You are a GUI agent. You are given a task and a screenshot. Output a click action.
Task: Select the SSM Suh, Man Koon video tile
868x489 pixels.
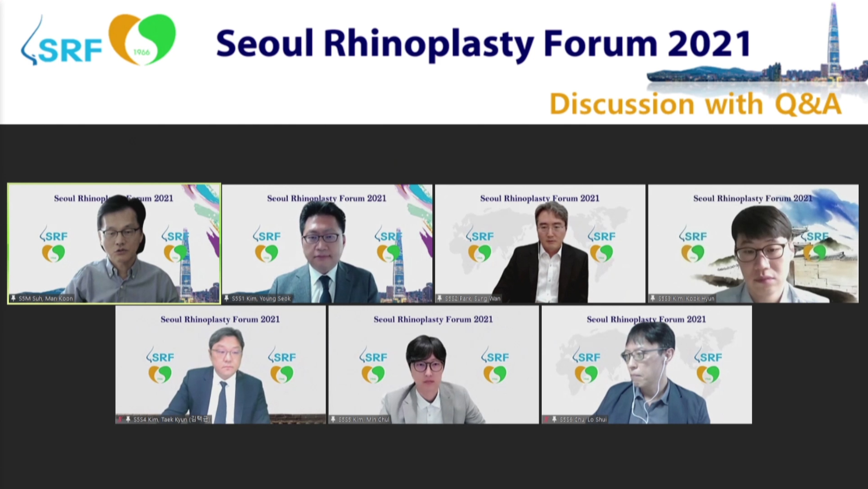tap(114, 243)
